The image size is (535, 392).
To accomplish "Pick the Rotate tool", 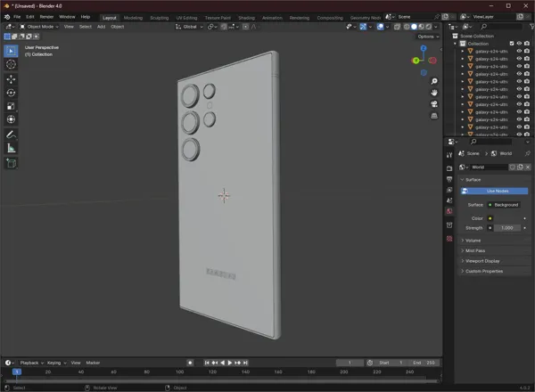I will click(11, 93).
